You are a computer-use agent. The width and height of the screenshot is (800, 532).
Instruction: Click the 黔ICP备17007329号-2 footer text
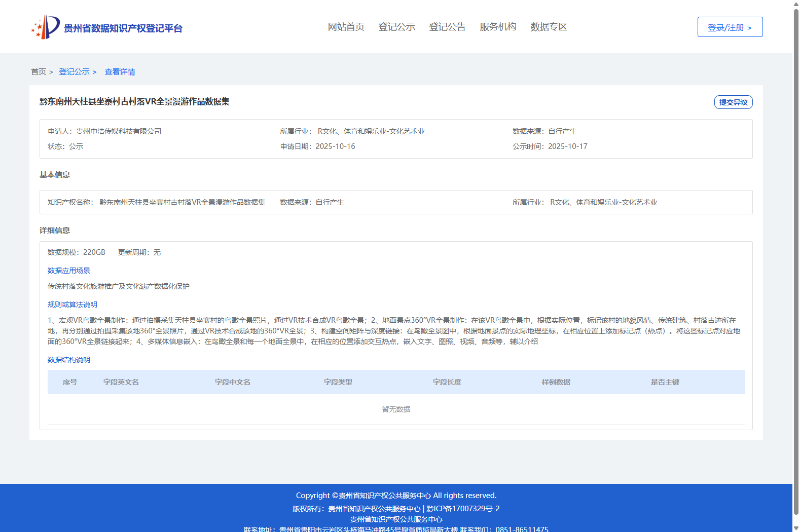(463, 509)
